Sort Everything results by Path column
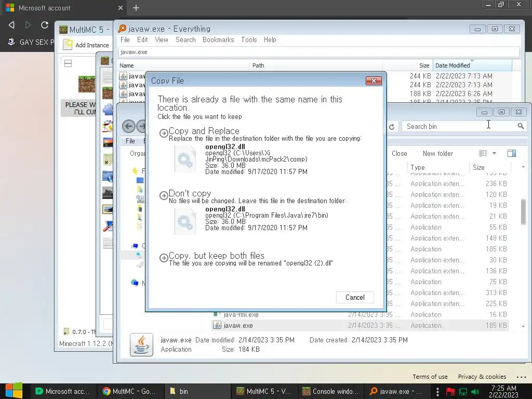532x399 pixels. coord(316,65)
